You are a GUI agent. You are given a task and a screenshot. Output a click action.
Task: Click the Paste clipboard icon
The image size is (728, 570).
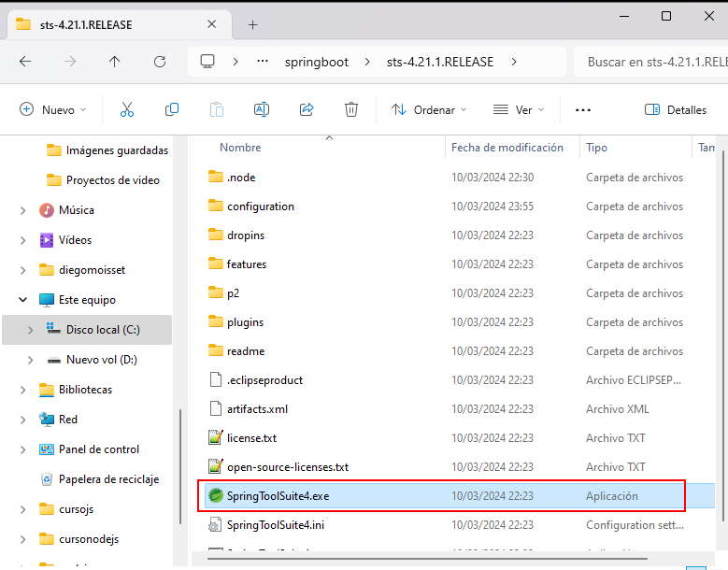pos(217,109)
